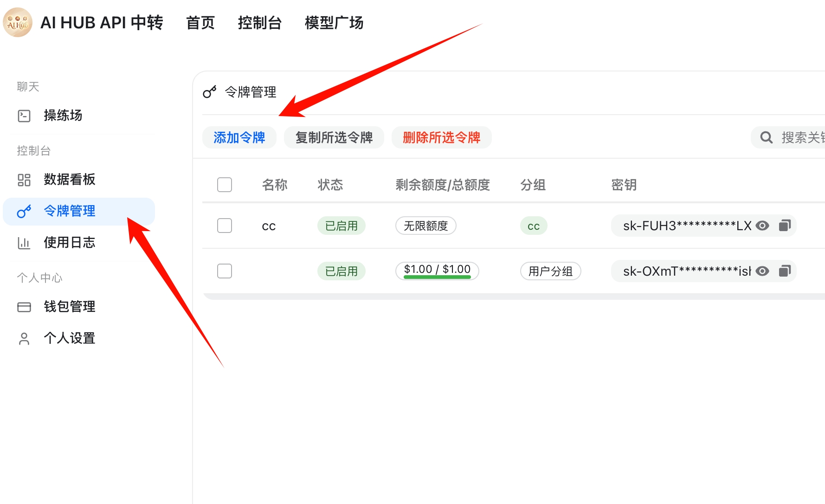Click the $1.00 / $1.00 quota progress bar
The height and width of the screenshot is (504, 825).
(x=437, y=271)
